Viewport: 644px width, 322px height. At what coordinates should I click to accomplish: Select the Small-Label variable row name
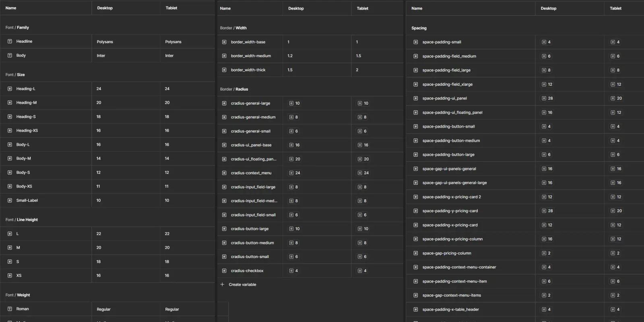pyautogui.click(x=27, y=200)
